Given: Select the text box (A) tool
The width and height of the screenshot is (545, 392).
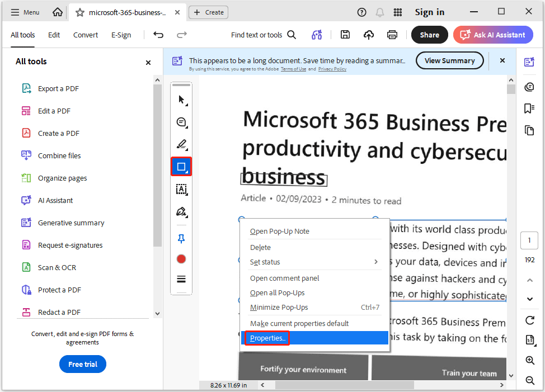Looking at the screenshot, I should [181, 190].
